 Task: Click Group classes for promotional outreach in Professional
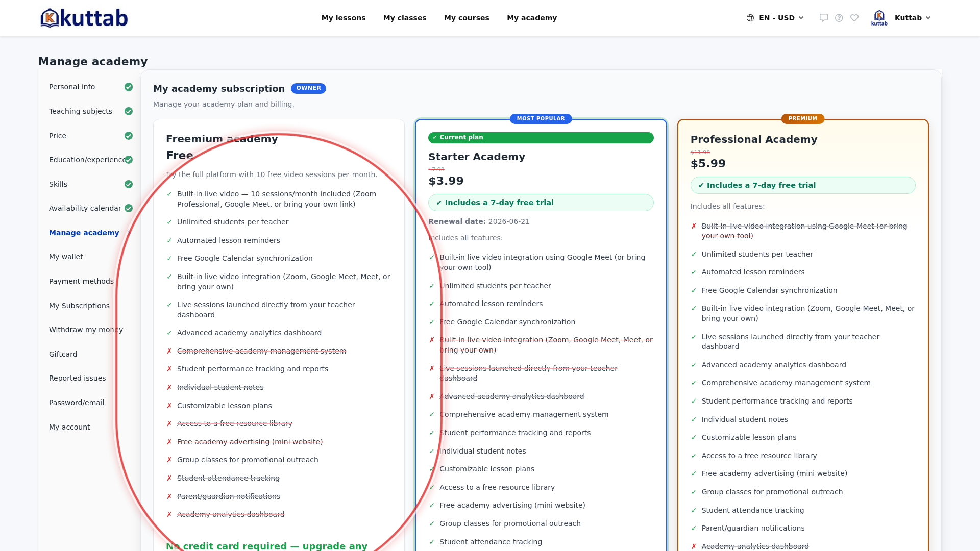772,492
